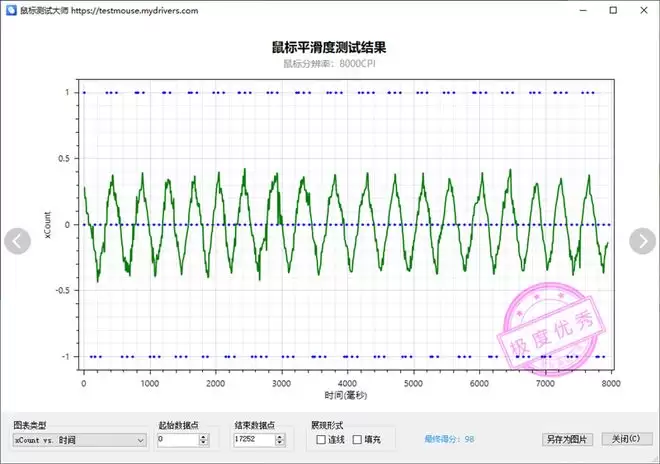Click the chart title 鼠标平滑度测试结果
This screenshot has width=660, height=464.
coord(329,47)
